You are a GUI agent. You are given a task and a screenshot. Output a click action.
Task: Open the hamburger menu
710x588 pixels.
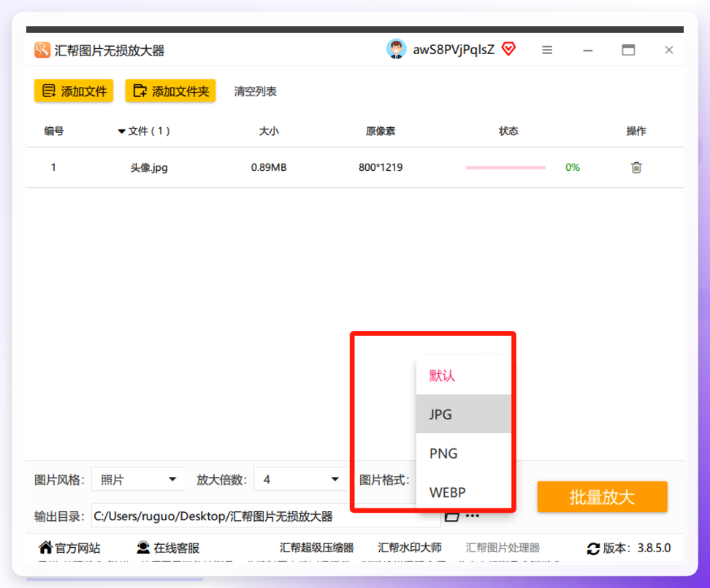click(547, 50)
